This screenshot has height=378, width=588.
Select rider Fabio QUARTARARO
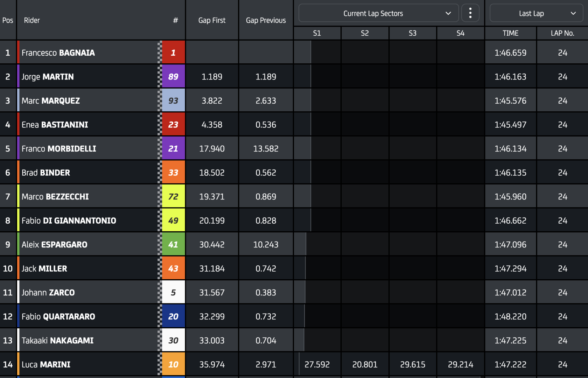point(58,316)
